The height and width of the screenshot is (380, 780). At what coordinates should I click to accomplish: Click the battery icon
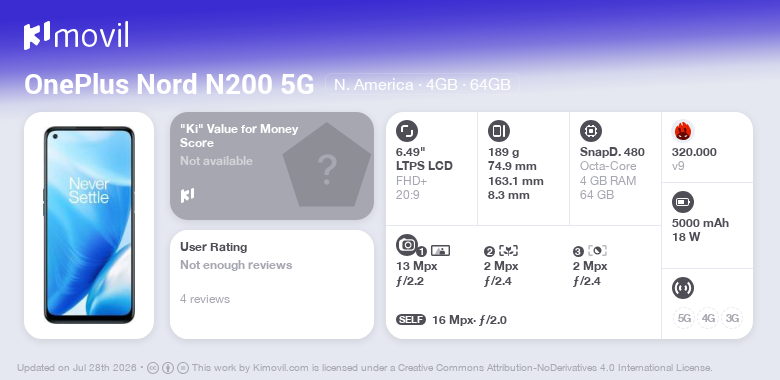[x=683, y=202]
